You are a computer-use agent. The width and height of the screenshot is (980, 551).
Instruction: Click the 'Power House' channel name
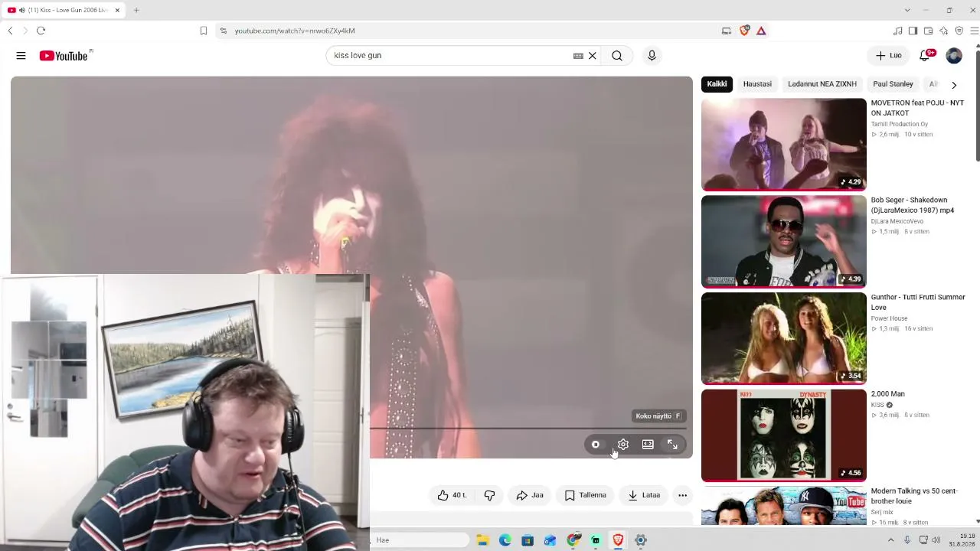889,318
